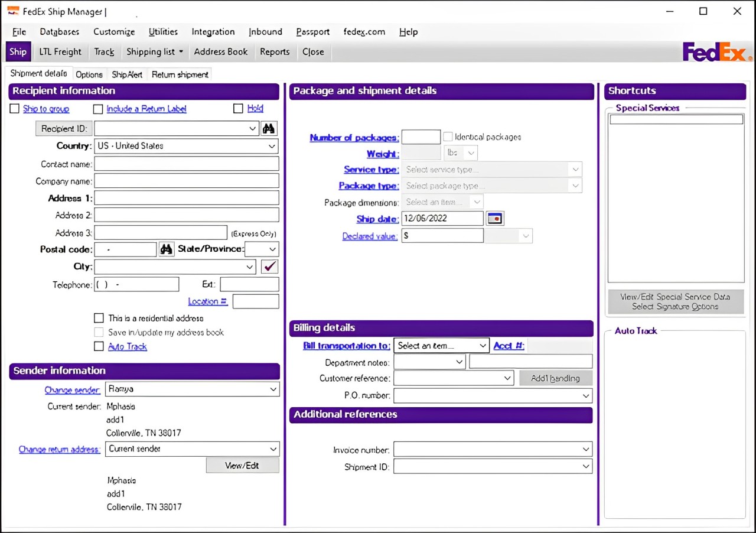Click the Change sender link
This screenshot has width=756, height=533.
coord(72,390)
